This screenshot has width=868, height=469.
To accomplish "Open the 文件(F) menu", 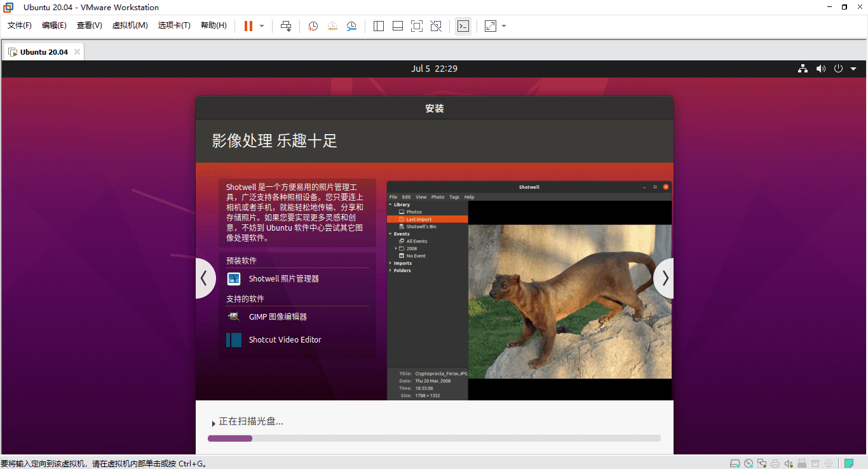I will 20,25.
